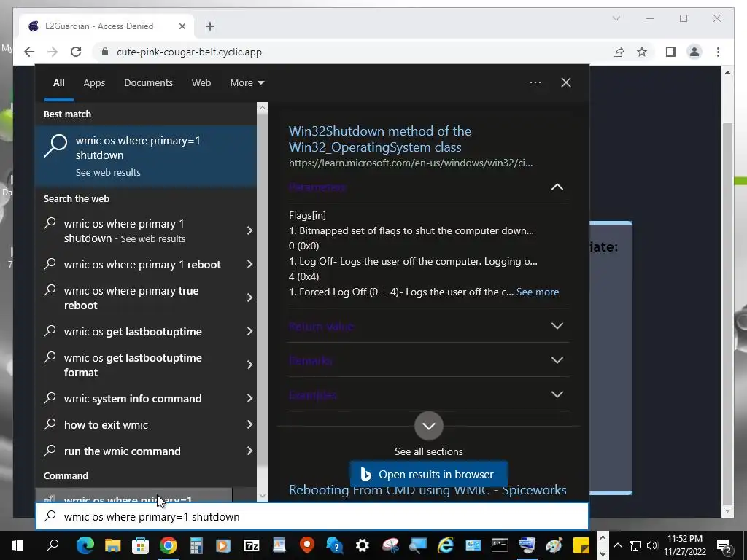Open File Explorer from the taskbar

113,545
